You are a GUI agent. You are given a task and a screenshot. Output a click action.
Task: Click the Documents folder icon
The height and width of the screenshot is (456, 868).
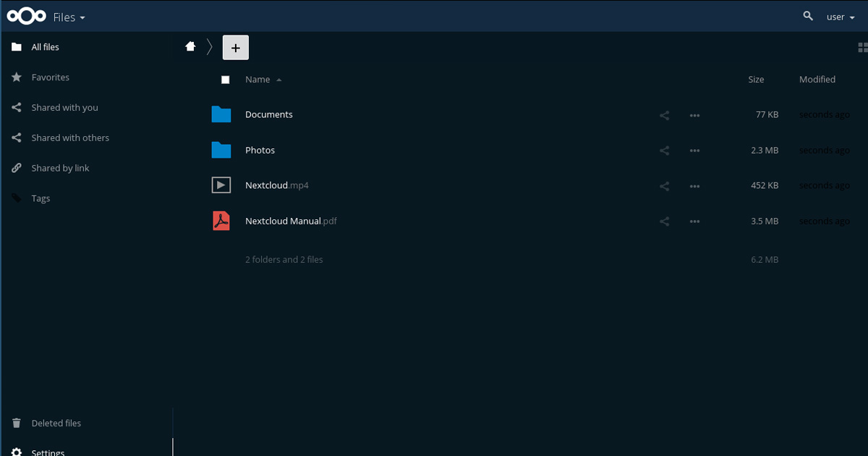[x=221, y=114]
